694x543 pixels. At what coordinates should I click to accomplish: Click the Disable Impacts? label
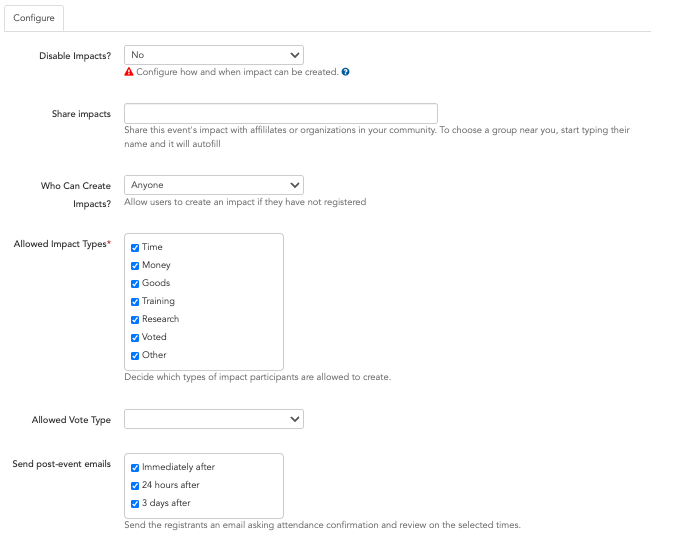click(75, 56)
